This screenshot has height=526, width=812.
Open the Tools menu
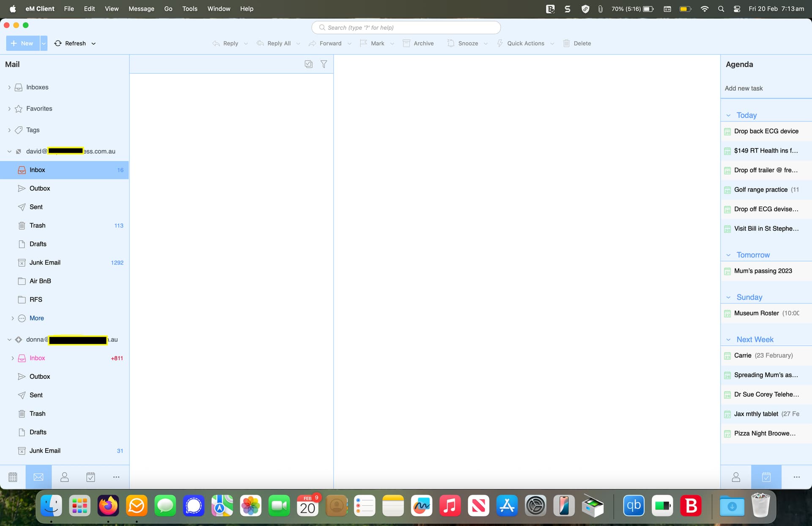pos(190,8)
